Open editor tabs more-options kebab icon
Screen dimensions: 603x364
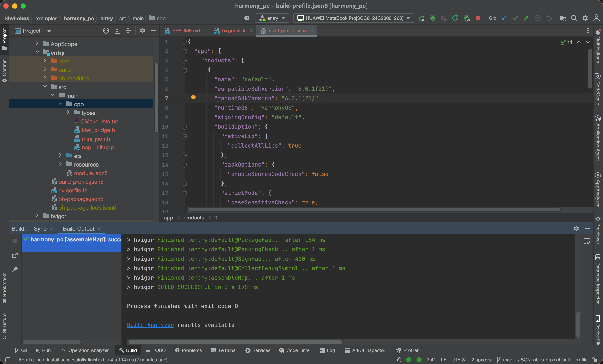(x=588, y=31)
